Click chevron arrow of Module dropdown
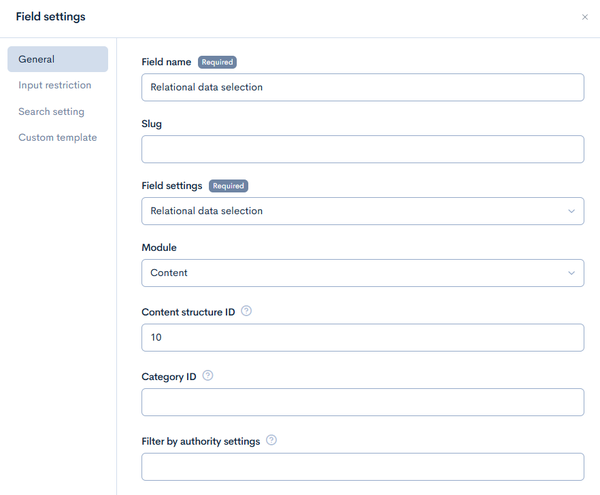Image resolution: width=600 pixels, height=495 pixels. tap(571, 273)
